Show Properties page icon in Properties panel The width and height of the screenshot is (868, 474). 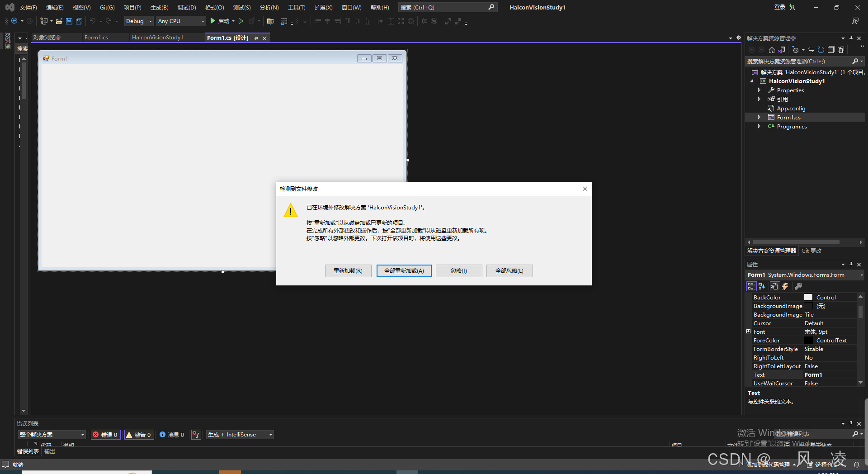click(774, 286)
